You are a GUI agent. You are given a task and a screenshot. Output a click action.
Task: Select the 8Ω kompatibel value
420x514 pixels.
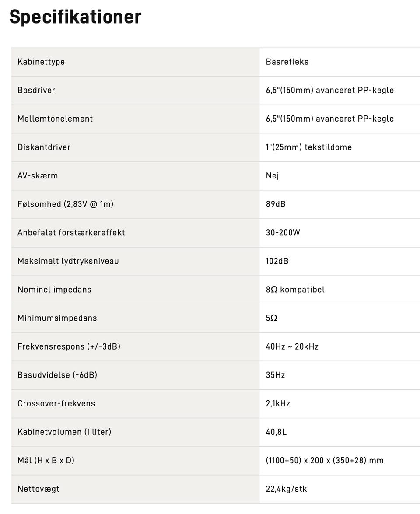pos(295,290)
